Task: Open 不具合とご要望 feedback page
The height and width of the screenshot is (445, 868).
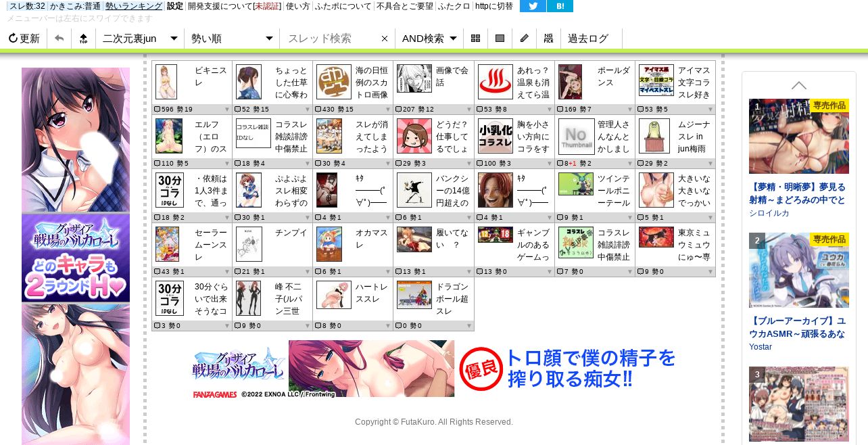Action: pyautogui.click(x=405, y=6)
